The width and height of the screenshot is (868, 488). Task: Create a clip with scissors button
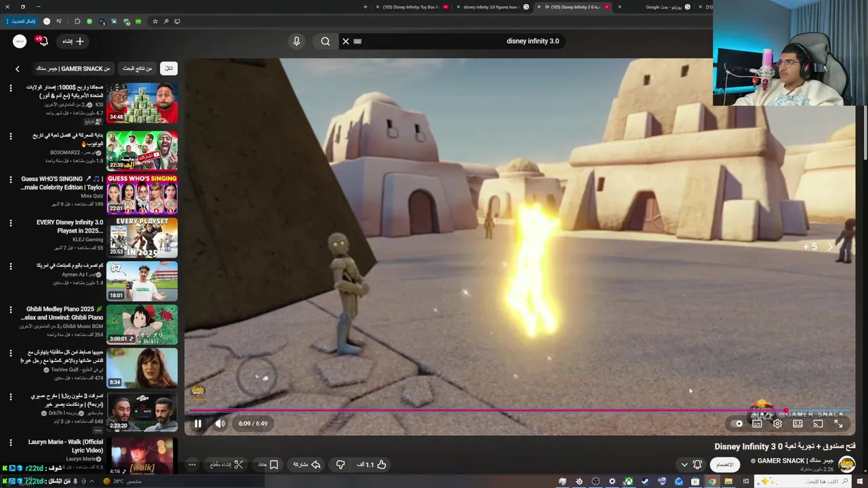click(226, 464)
